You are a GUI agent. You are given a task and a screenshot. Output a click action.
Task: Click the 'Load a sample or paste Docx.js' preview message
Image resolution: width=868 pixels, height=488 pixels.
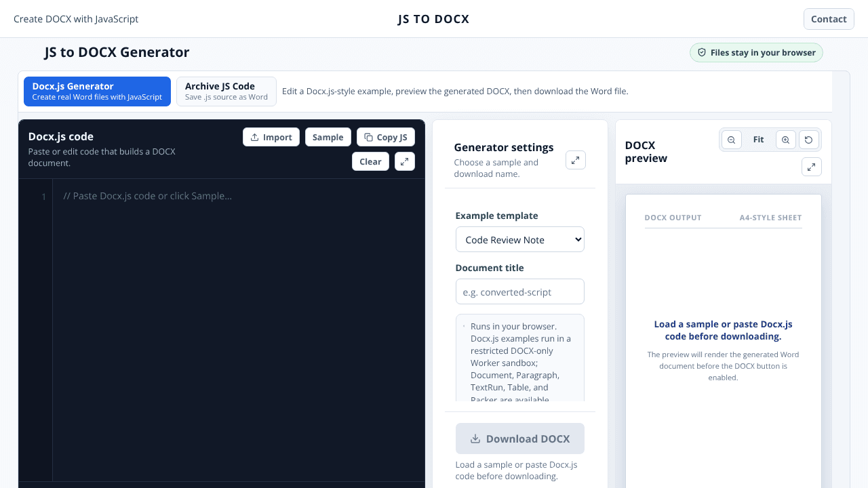coord(723,330)
